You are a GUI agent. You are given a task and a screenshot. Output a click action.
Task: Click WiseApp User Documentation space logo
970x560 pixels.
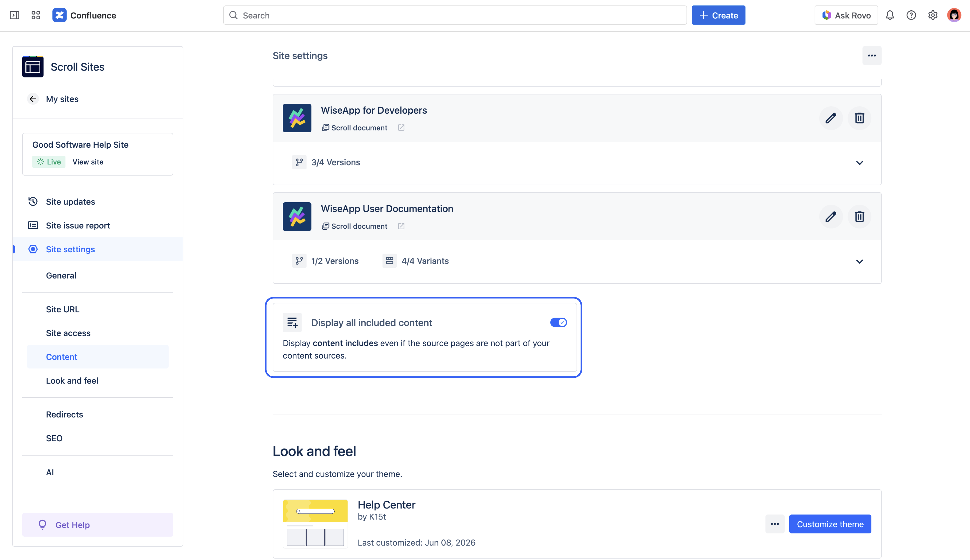[297, 217]
